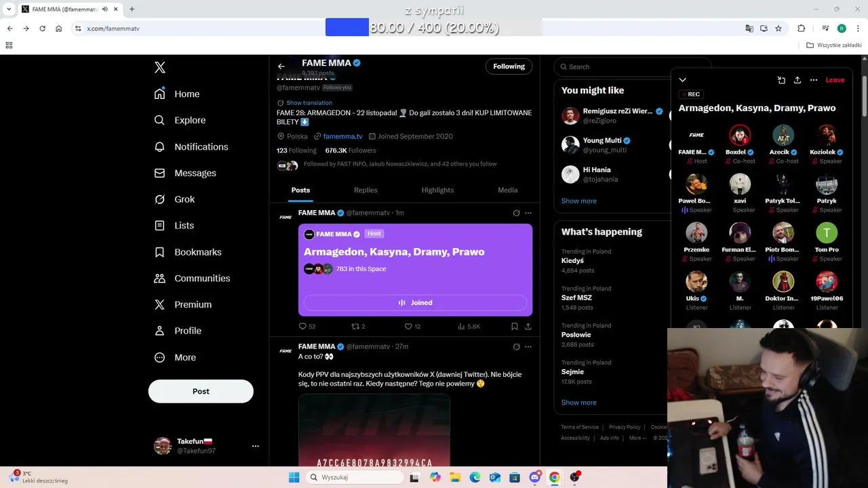Open Windows Start menu
Image resolution: width=868 pixels, height=488 pixels.
pyautogui.click(x=294, y=477)
